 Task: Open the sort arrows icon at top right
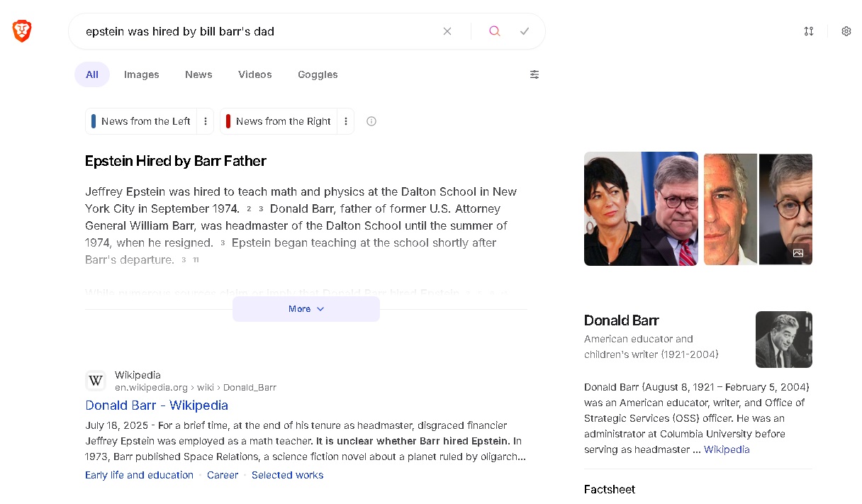click(x=809, y=31)
